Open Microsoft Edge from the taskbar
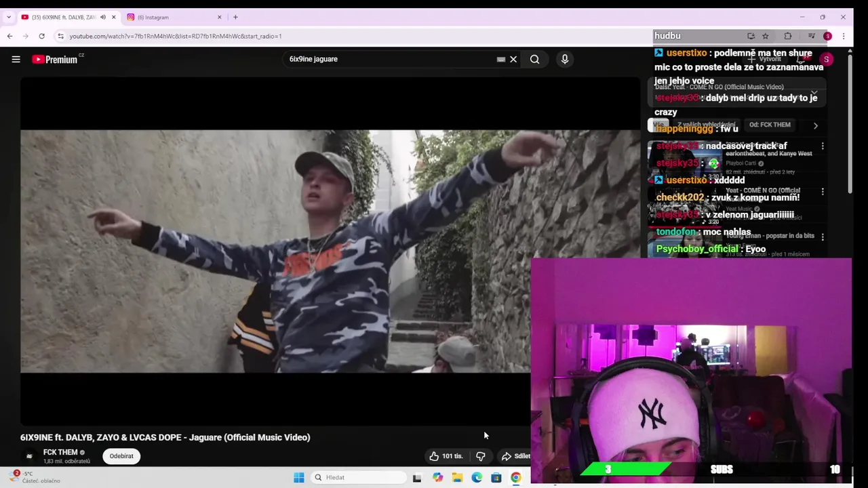The width and height of the screenshot is (868, 488). [x=477, y=477]
